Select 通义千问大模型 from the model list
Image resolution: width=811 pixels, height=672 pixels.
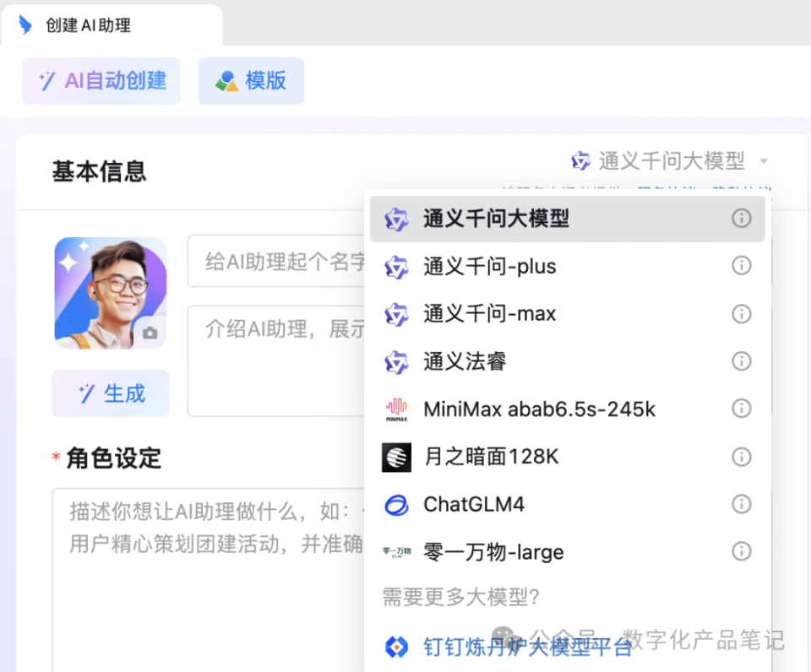(x=568, y=219)
